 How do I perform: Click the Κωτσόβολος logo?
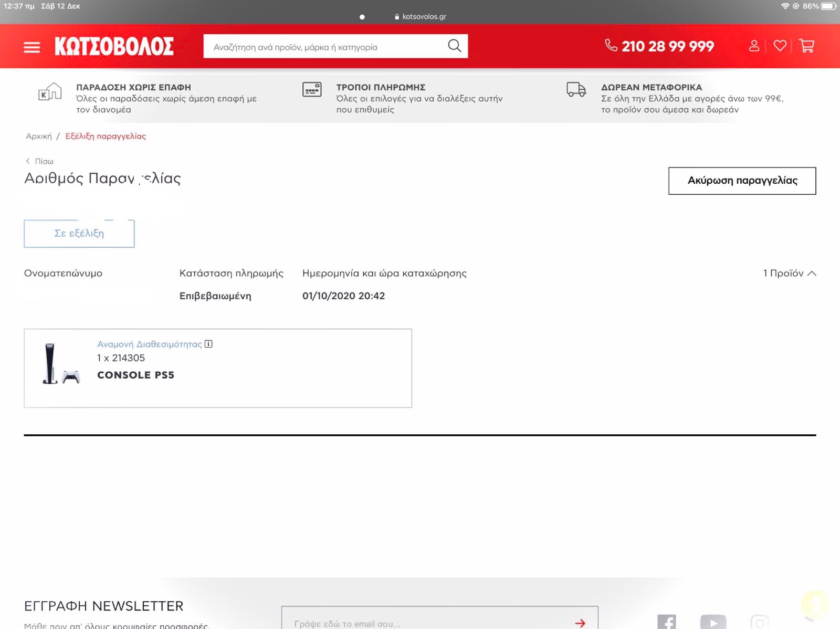pyautogui.click(x=114, y=46)
